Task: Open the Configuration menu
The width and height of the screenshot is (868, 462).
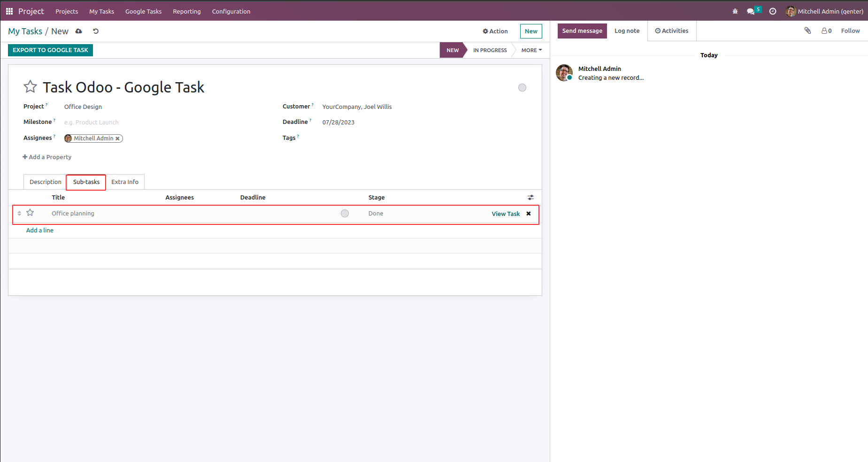Action: [x=231, y=11]
